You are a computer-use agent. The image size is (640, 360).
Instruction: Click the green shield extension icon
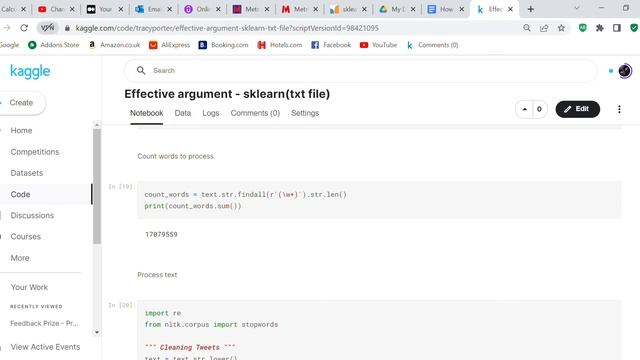[582, 28]
